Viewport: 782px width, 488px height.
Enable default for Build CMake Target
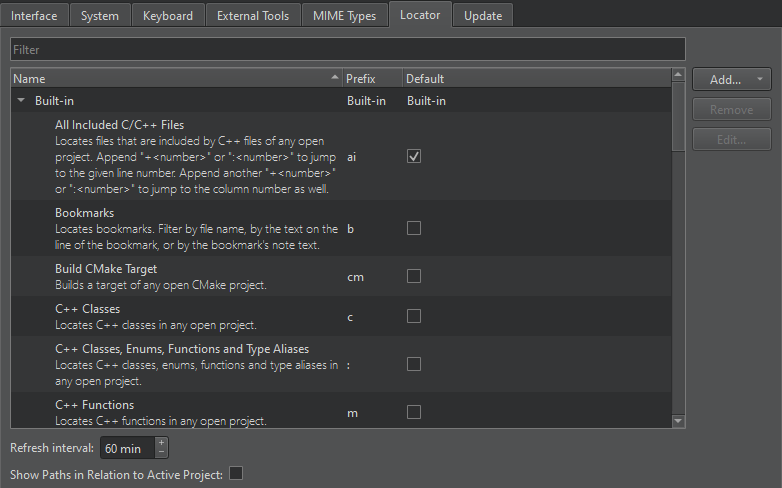414,276
